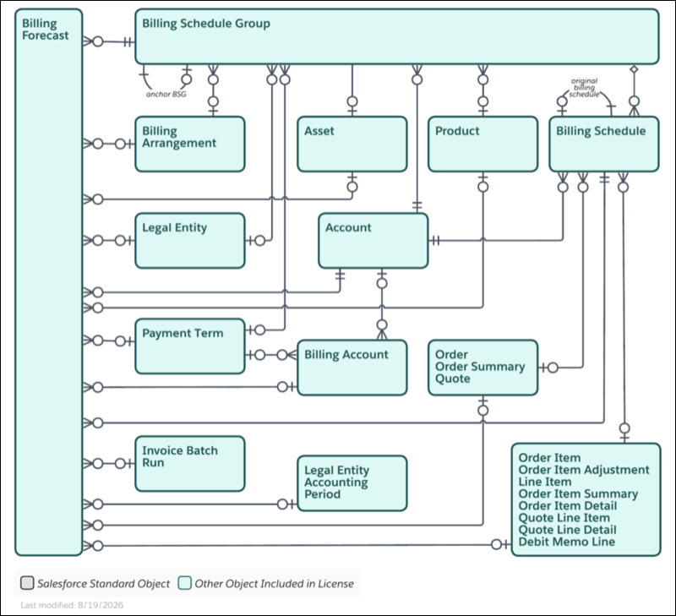The width and height of the screenshot is (676, 616).
Task: Click the gray Salesforce Standard Object swatch
Action: [x=27, y=583]
